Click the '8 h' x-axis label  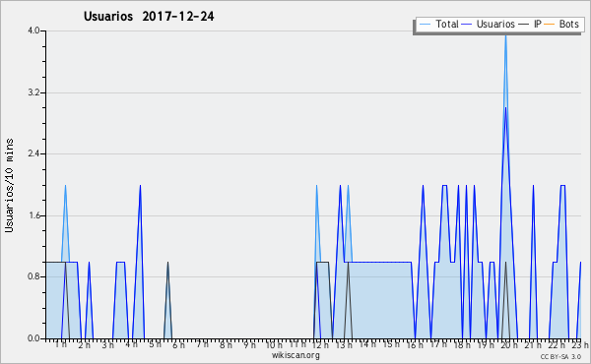coord(226,344)
